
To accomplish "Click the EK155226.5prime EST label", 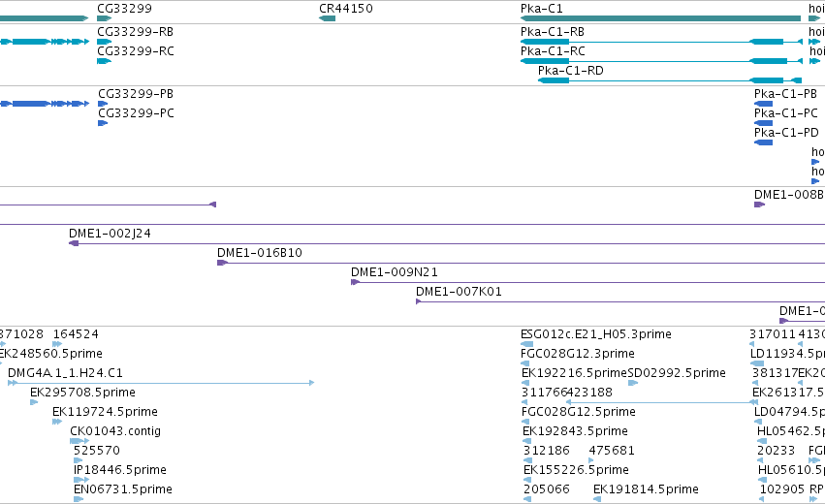I will click(x=576, y=470).
